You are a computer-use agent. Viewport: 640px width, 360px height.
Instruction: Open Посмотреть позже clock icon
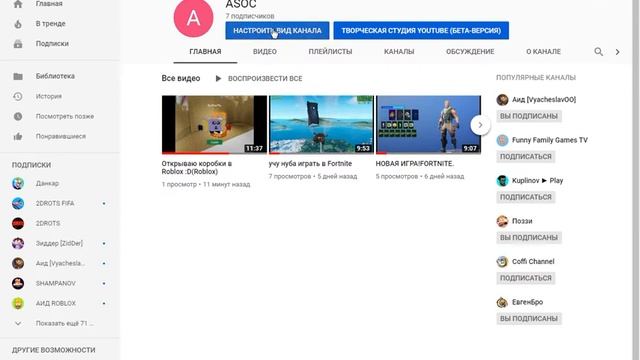tap(18, 116)
